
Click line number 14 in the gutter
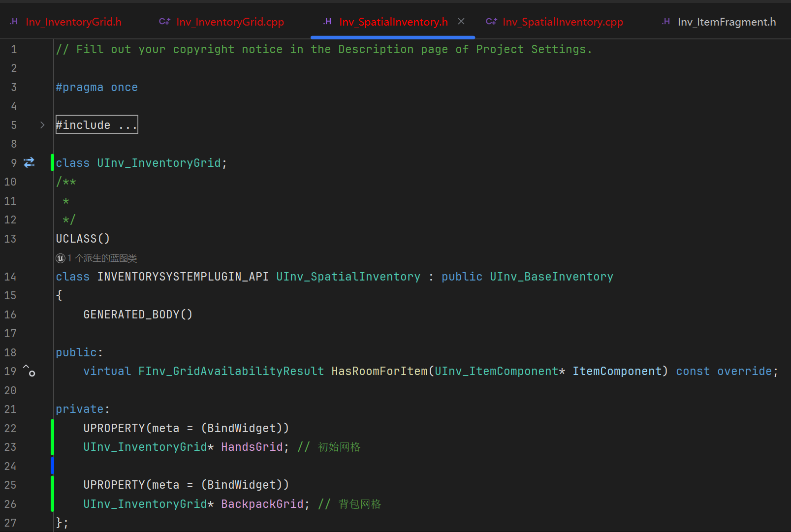[10, 277]
